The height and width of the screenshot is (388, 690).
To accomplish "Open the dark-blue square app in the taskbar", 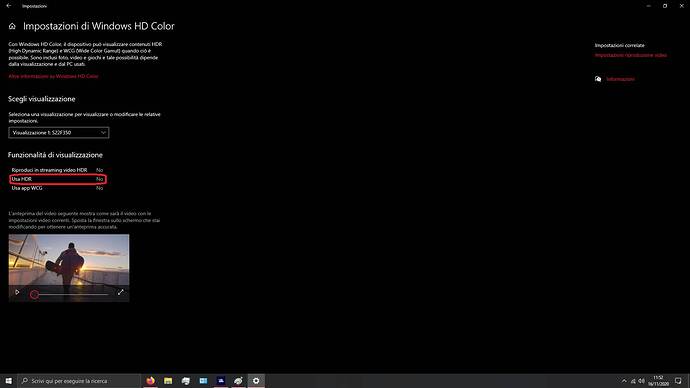I will pyautogui.click(x=221, y=381).
